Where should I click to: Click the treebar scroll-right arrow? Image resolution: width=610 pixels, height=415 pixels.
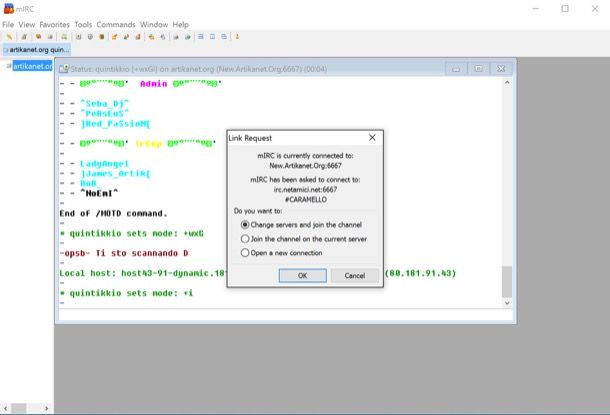click(47, 408)
